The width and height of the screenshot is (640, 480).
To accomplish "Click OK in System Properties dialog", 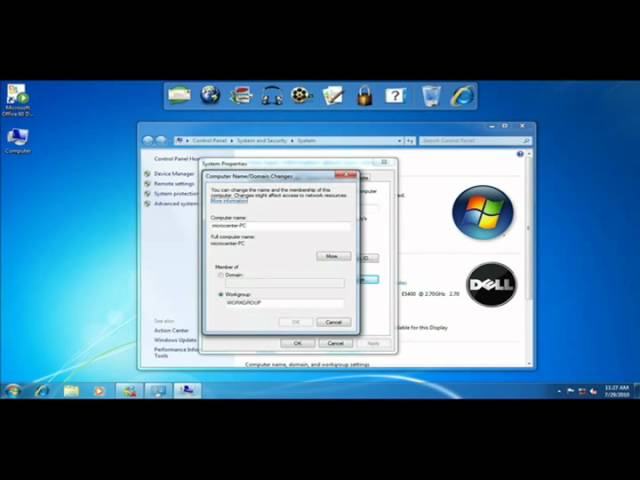I will 298,343.
